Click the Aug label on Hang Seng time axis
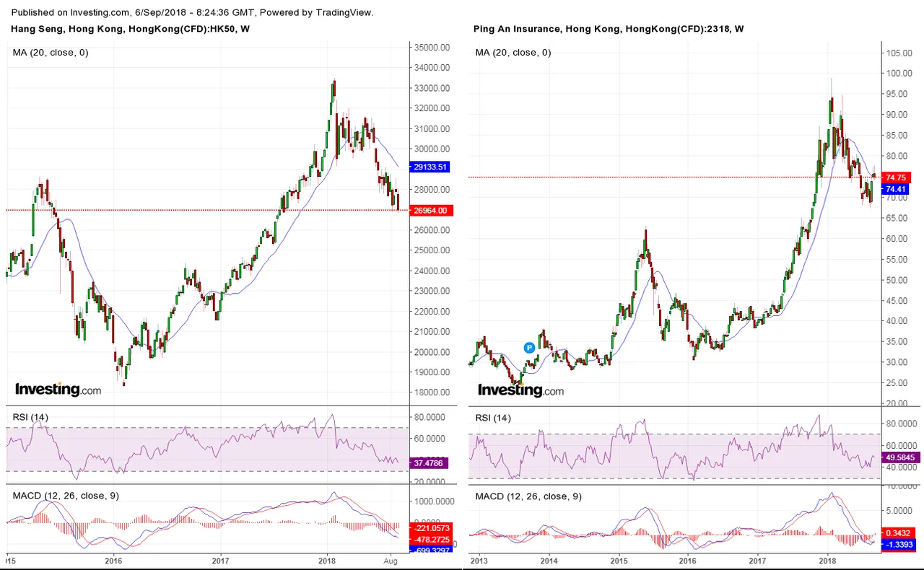This screenshot has width=924, height=570. point(391,560)
